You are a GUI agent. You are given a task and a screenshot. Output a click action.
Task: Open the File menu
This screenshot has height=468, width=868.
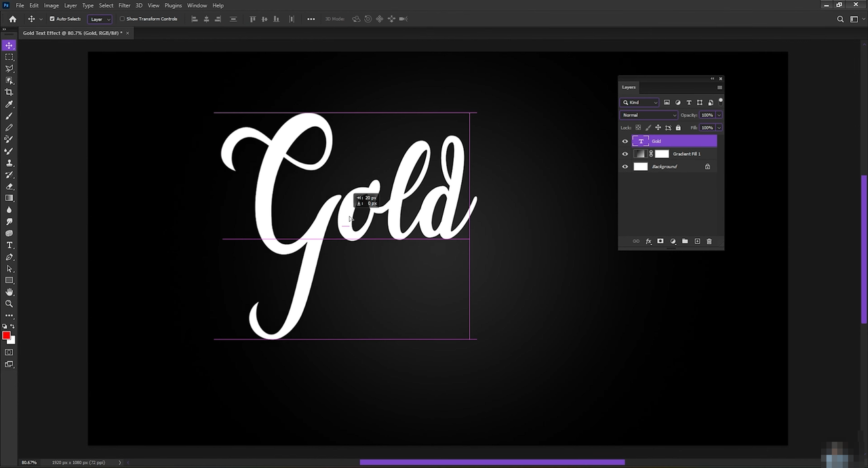[20, 5]
